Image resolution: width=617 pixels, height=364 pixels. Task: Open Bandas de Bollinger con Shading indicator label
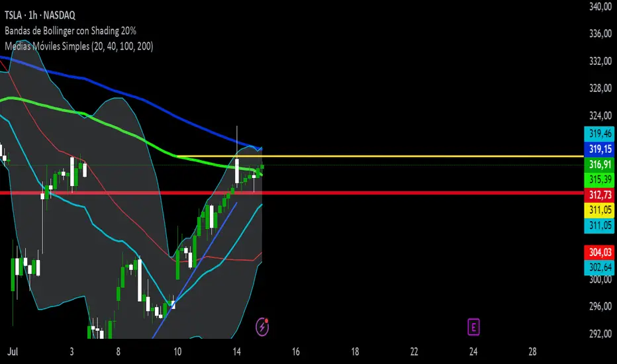[70, 30]
